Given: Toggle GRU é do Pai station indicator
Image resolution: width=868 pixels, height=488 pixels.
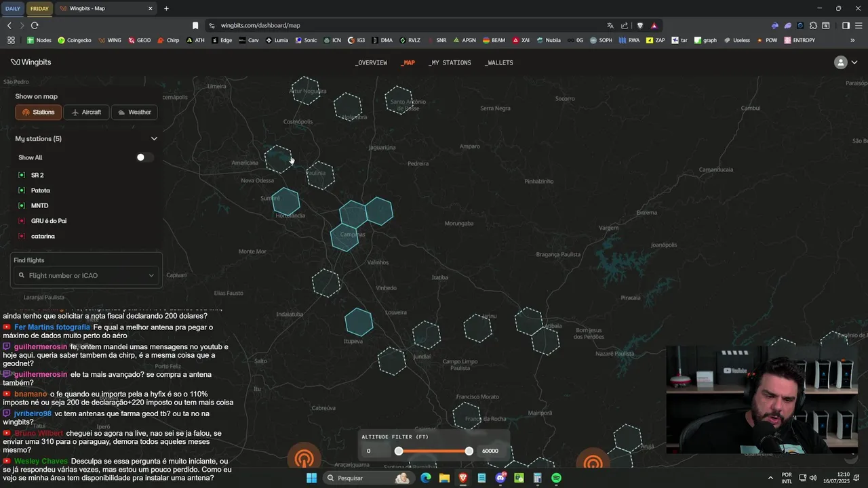Looking at the screenshot, I should (x=22, y=221).
